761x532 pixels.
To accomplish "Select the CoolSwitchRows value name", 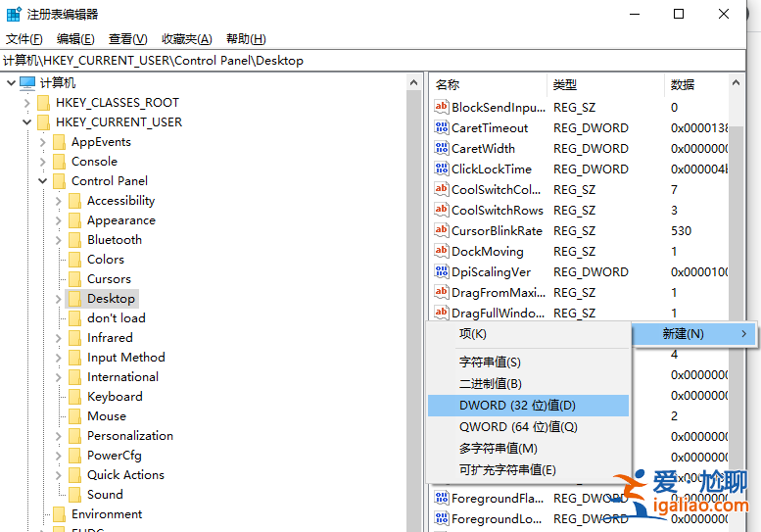I will pos(498,211).
